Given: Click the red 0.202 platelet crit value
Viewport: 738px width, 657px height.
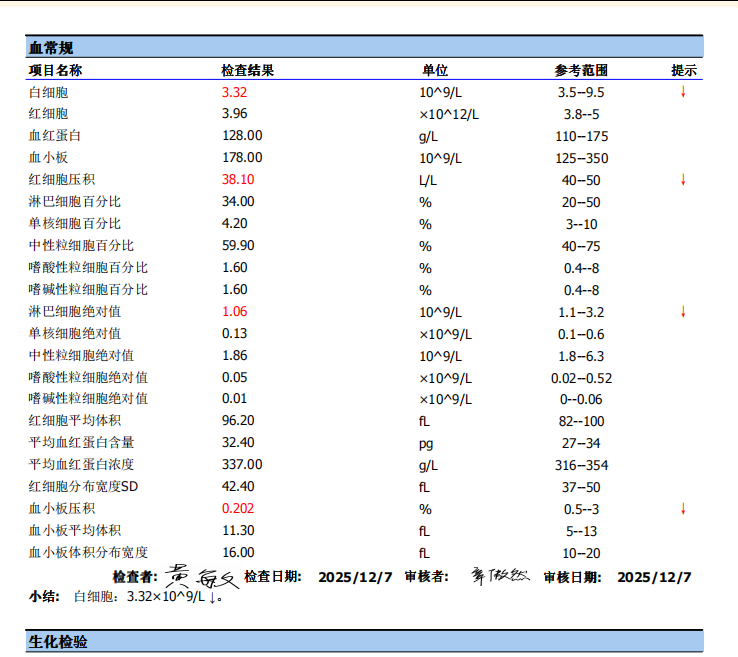Looking at the screenshot, I should 238,509.
